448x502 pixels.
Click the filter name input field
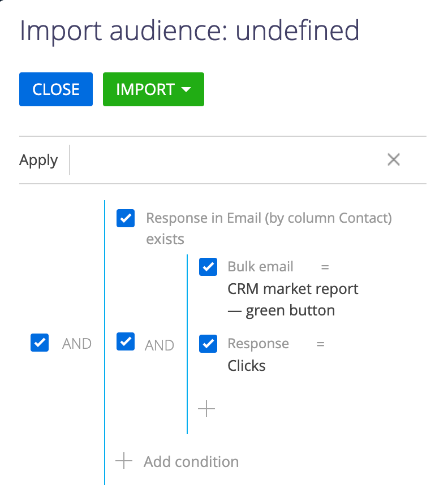[x=225, y=160]
